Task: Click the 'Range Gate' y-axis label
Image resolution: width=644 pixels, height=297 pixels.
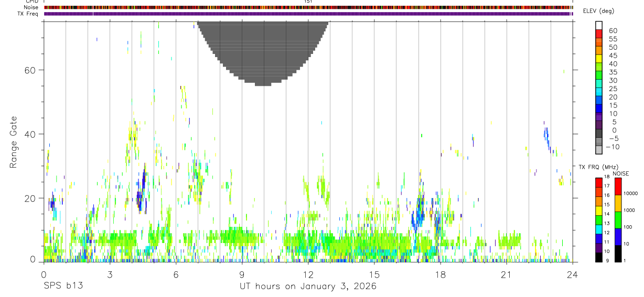Action: click(14, 142)
